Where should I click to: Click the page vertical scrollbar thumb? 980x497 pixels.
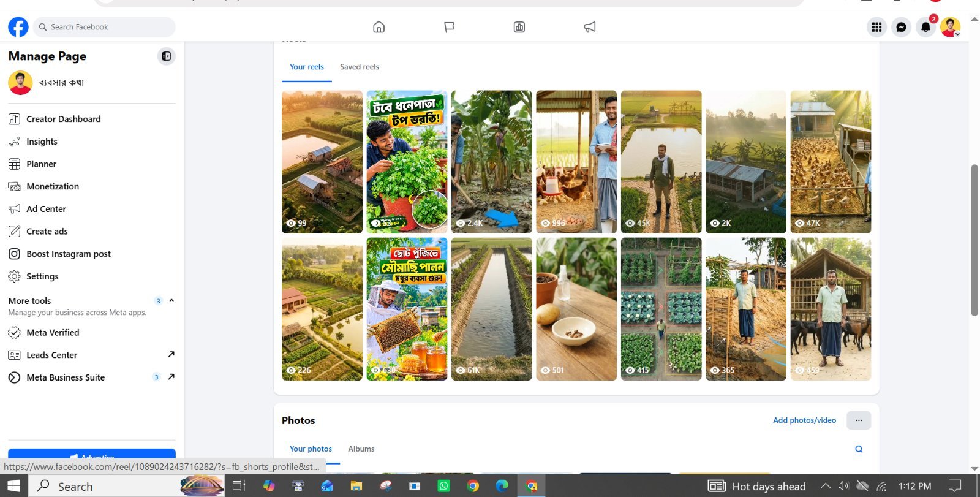(974, 240)
